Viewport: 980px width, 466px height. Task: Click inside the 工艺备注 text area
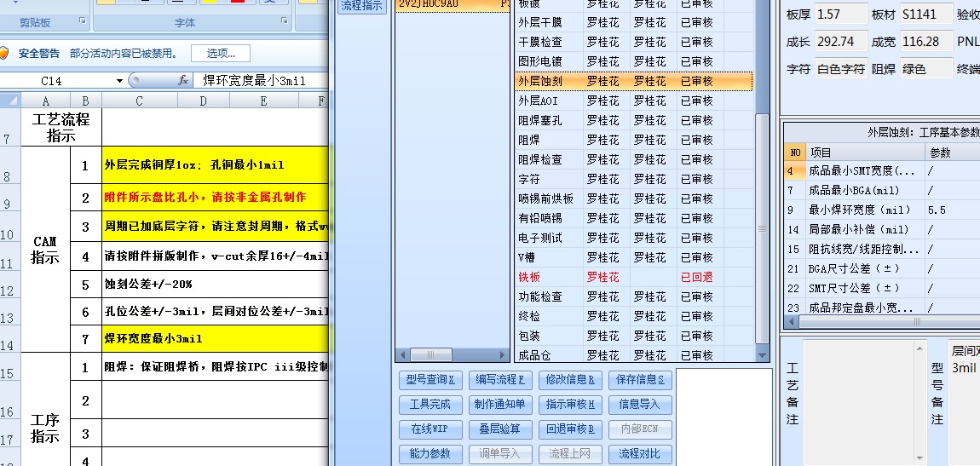point(859,402)
